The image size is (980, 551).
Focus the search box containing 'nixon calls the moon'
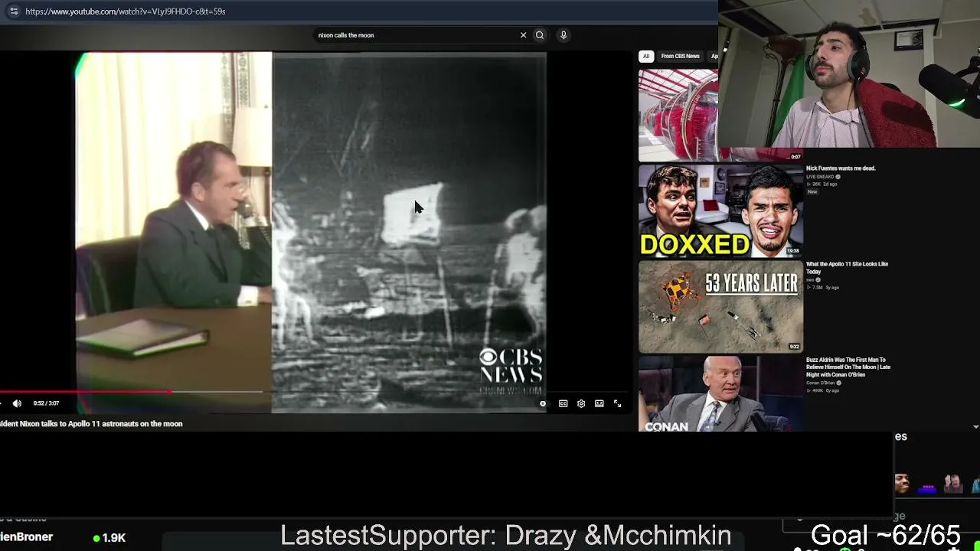pyautogui.click(x=416, y=35)
